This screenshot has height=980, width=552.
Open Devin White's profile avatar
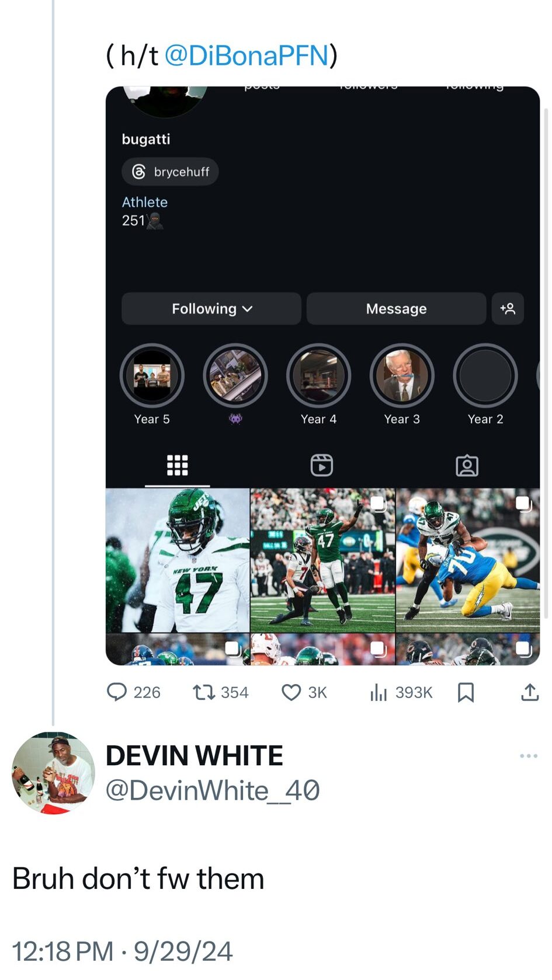[x=53, y=773]
